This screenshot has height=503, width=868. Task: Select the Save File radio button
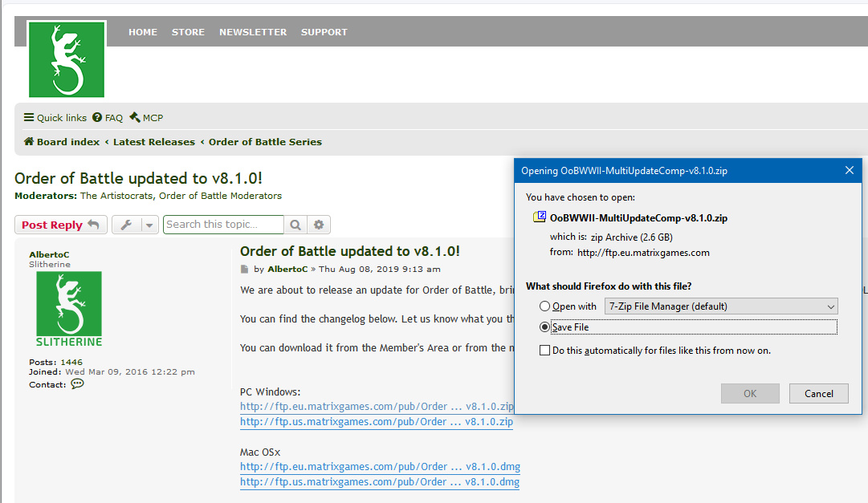[545, 327]
